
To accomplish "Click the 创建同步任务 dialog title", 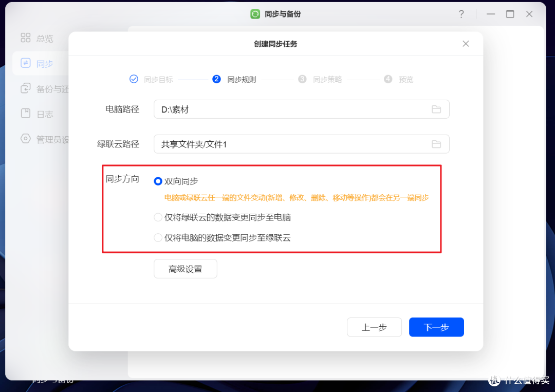I will click(275, 44).
